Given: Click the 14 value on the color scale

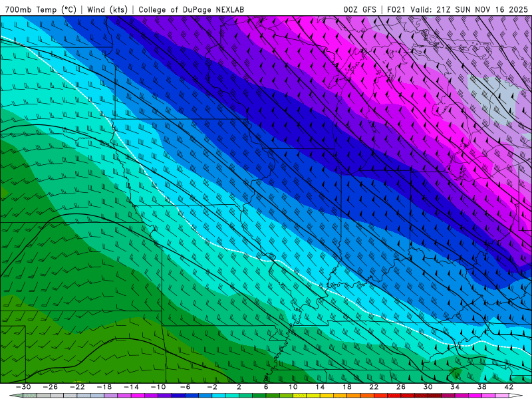Looking at the screenshot, I should pos(320,387).
